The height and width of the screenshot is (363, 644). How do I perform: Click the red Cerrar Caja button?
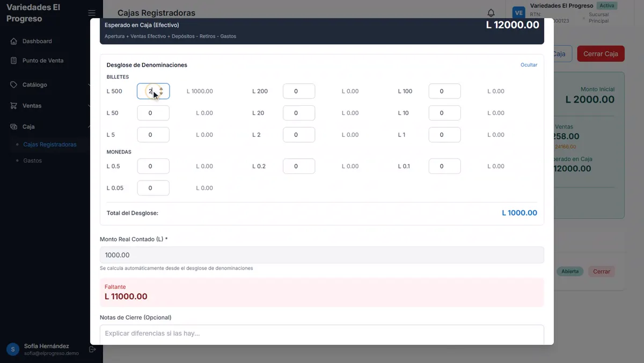601,54
